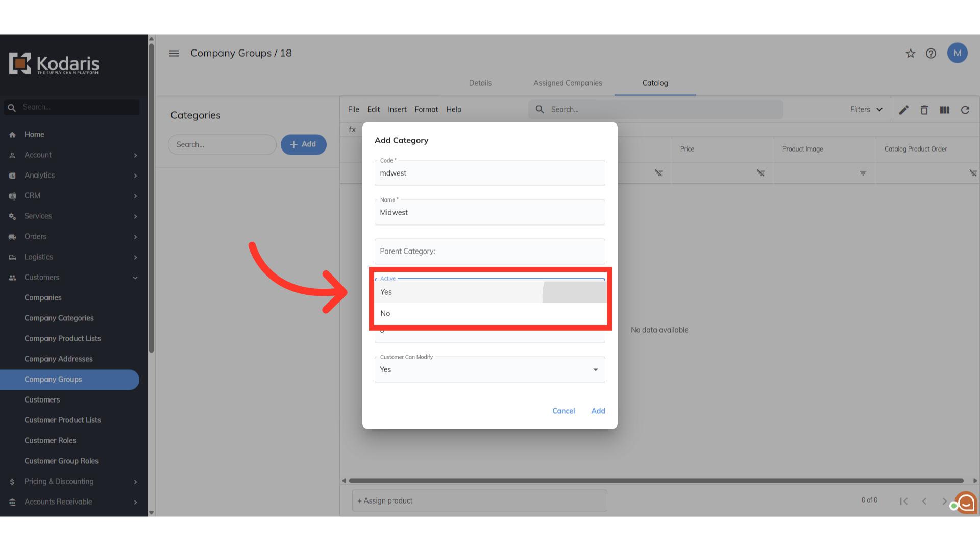This screenshot has width=980, height=551.
Task: Click the favorite star icon
Action: click(x=911, y=53)
